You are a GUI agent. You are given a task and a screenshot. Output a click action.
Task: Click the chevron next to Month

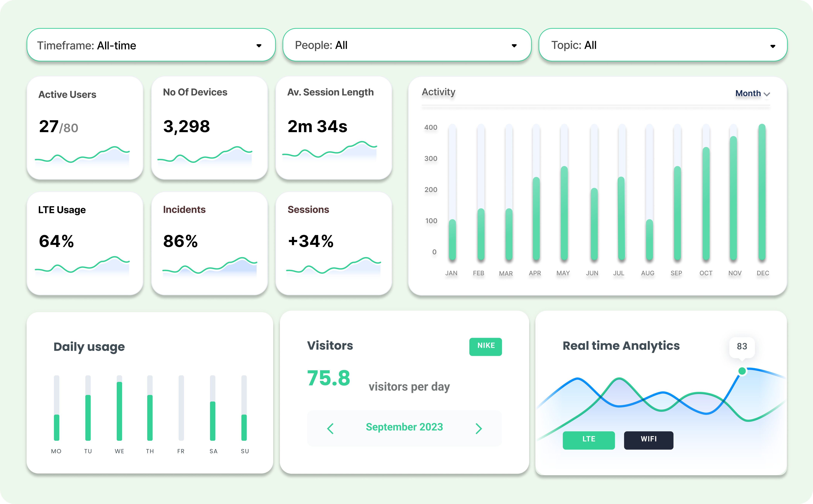pyautogui.click(x=767, y=94)
